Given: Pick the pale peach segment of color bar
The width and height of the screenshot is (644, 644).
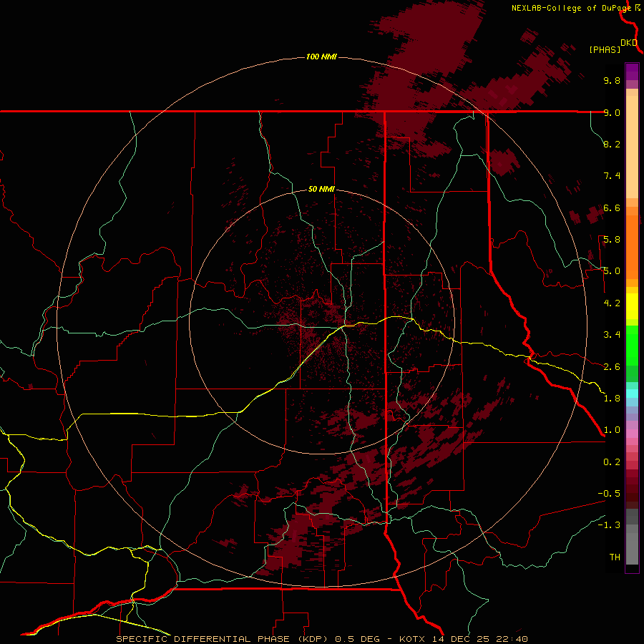Looking at the screenshot, I should pyautogui.click(x=632, y=147).
